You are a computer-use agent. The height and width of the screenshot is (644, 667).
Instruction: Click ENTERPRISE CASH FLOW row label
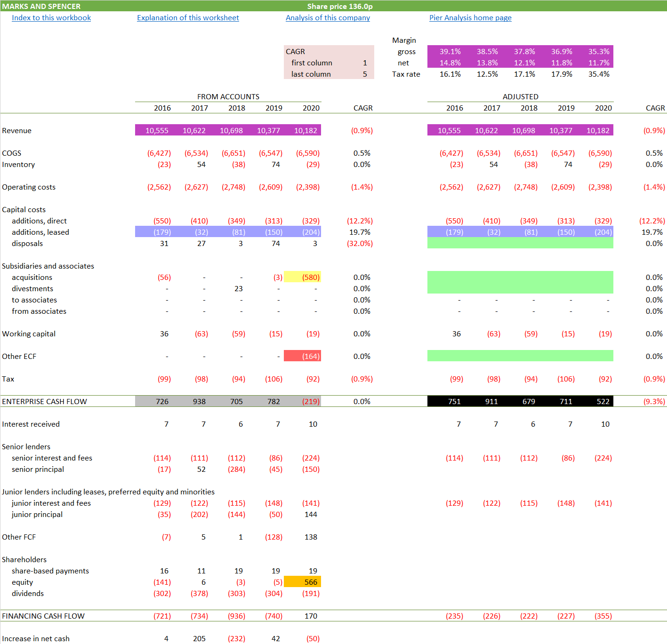pyautogui.click(x=45, y=402)
